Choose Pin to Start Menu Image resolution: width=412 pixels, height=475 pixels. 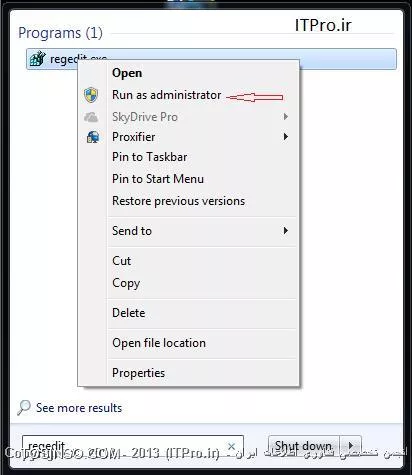[x=158, y=179]
